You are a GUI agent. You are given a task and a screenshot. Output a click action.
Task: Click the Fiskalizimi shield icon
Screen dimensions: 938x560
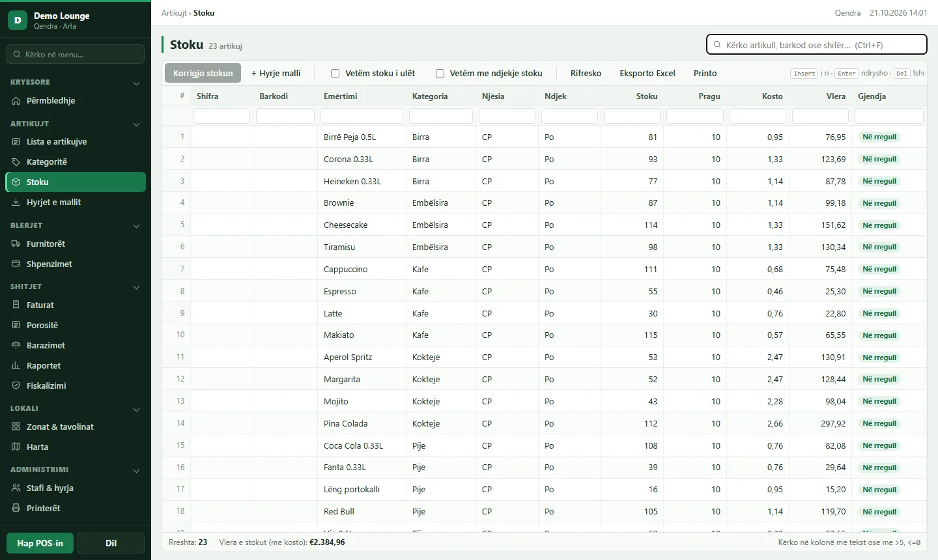[x=16, y=386]
